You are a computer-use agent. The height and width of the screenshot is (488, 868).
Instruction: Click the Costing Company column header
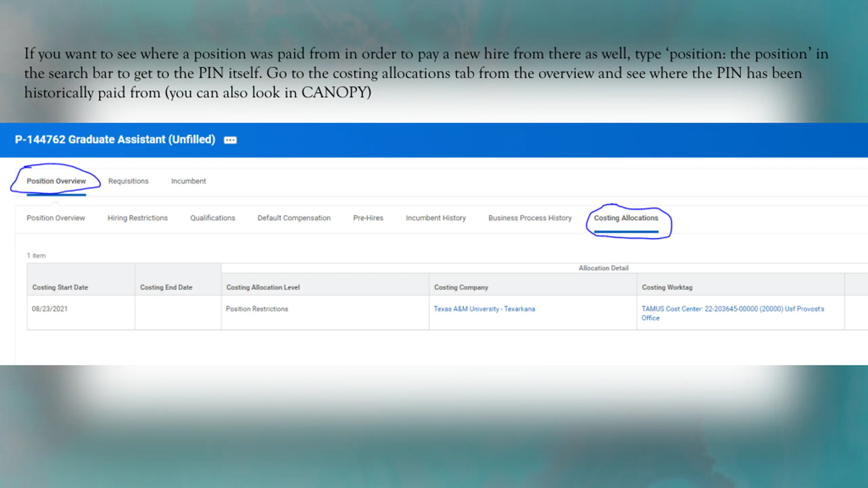pos(461,287)
